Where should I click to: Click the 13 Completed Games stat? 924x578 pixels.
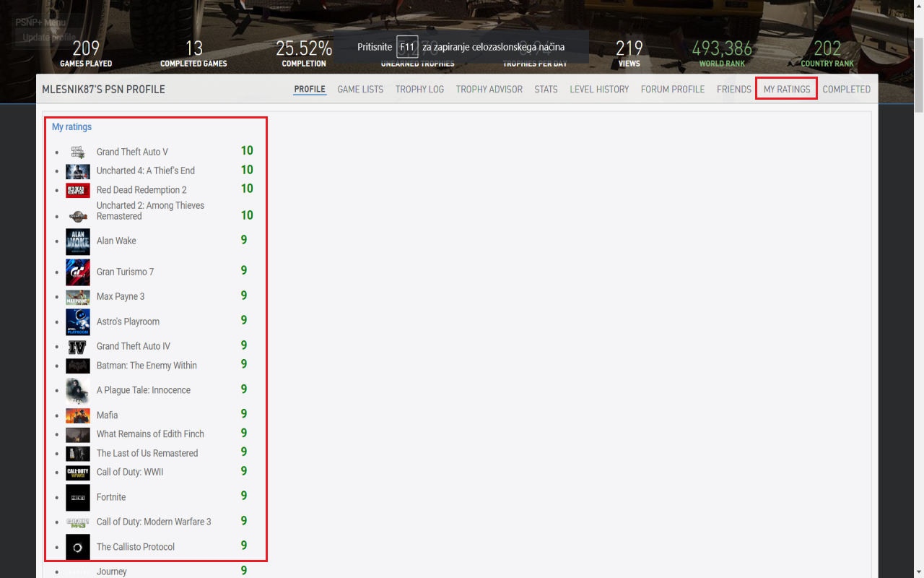(x=193, y=53)
